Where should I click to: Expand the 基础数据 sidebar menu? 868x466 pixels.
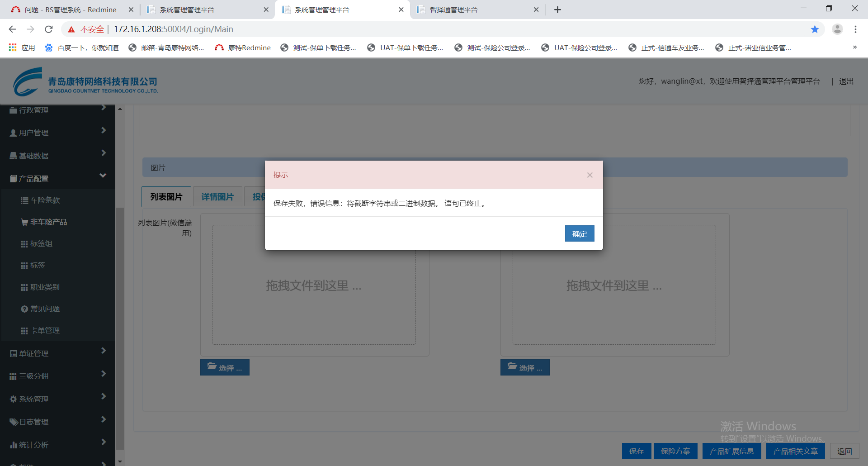57,156
